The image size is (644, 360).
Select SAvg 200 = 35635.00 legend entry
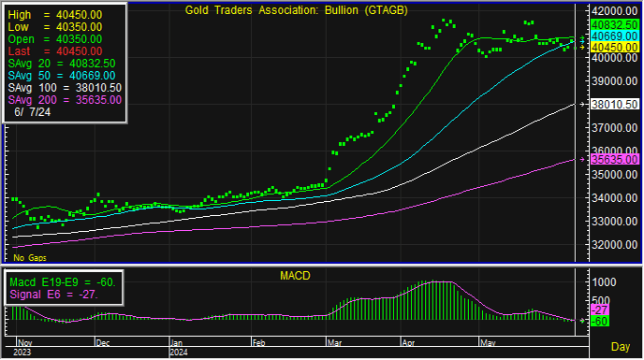pos(65,100)
